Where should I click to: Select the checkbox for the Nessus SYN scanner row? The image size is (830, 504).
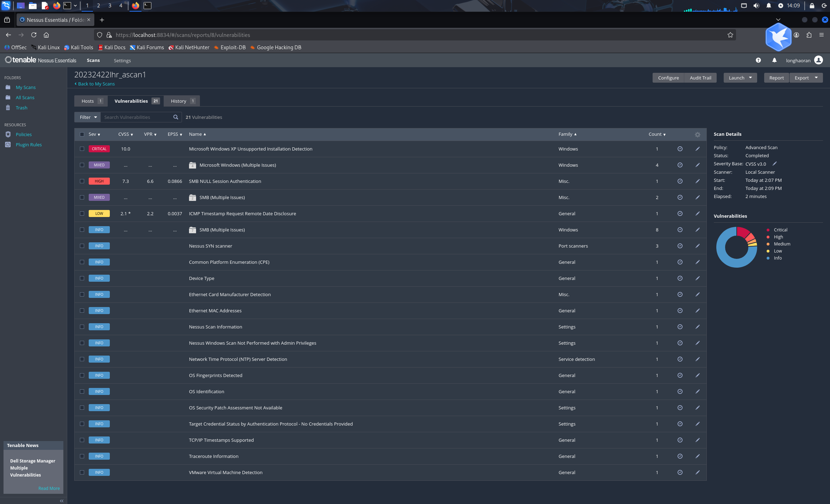pos(82,246)
